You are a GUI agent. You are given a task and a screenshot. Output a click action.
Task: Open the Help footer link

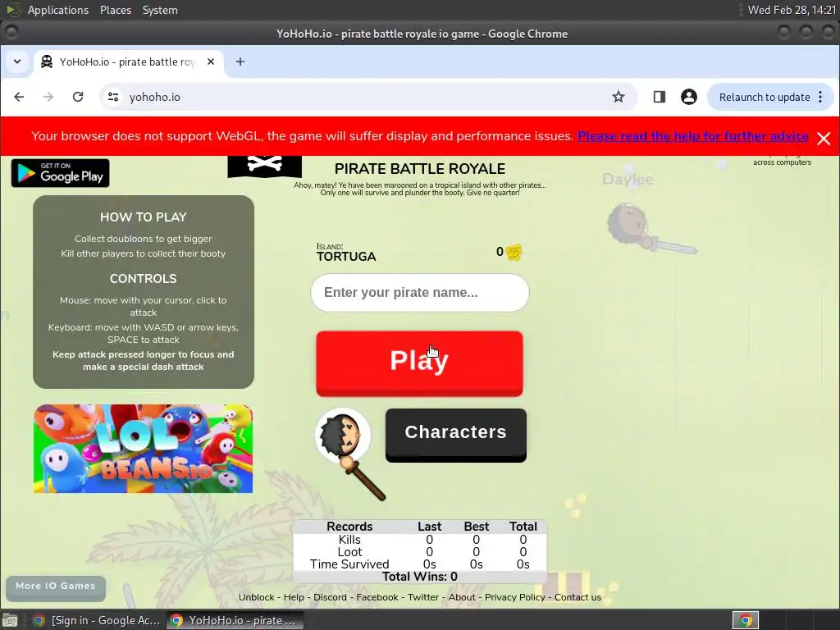[x=294, y=597]
